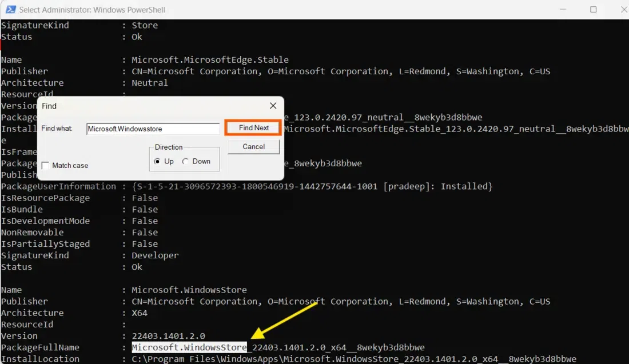Click the 'IsResourcePackage' property label
Image resolution: width=629 pixels, height=364 pixels.
[45, 198]
